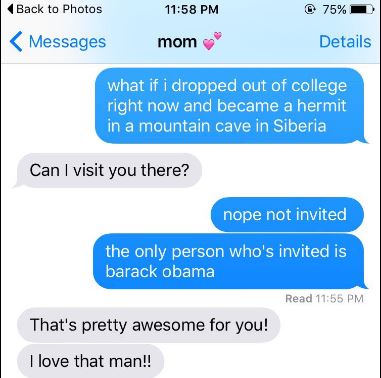
Task: Select the message about dropping out of college
Action: [x=230, y=106]
